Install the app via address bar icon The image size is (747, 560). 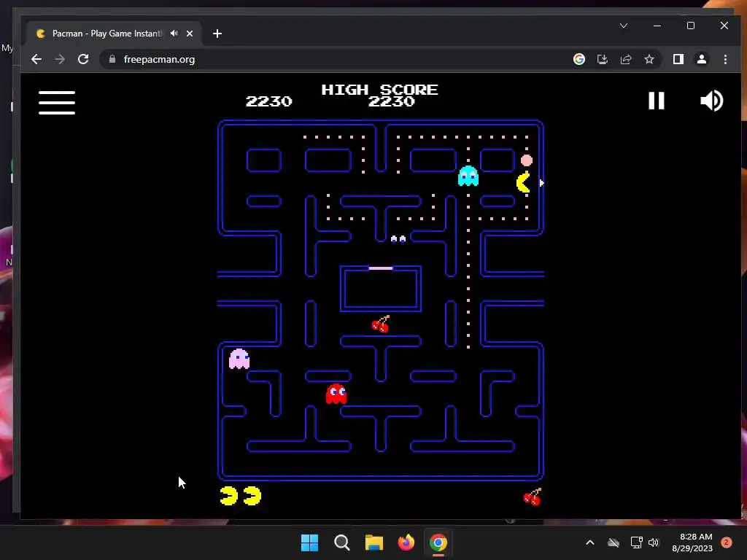click(x=602, y=59)
